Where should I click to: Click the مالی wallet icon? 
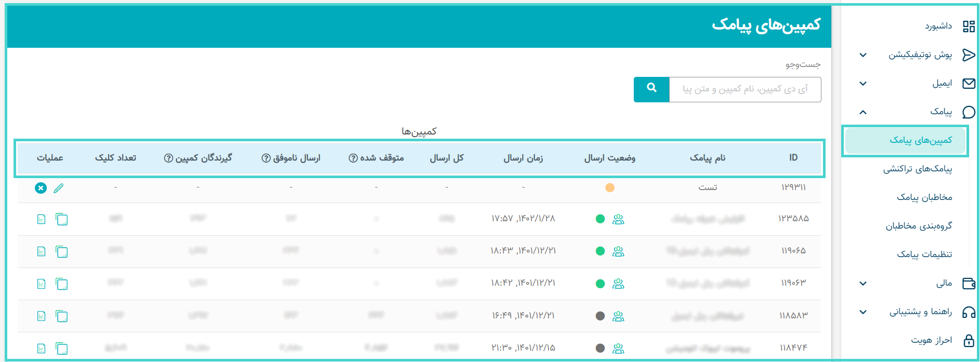(x=969, y=283)
